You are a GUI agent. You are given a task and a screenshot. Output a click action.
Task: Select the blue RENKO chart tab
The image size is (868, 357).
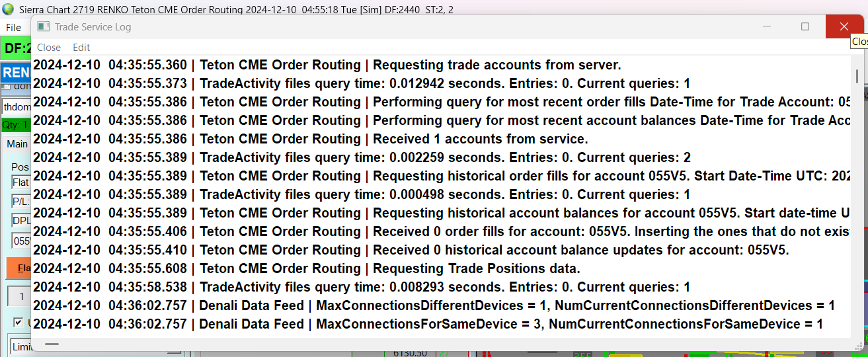16,73
